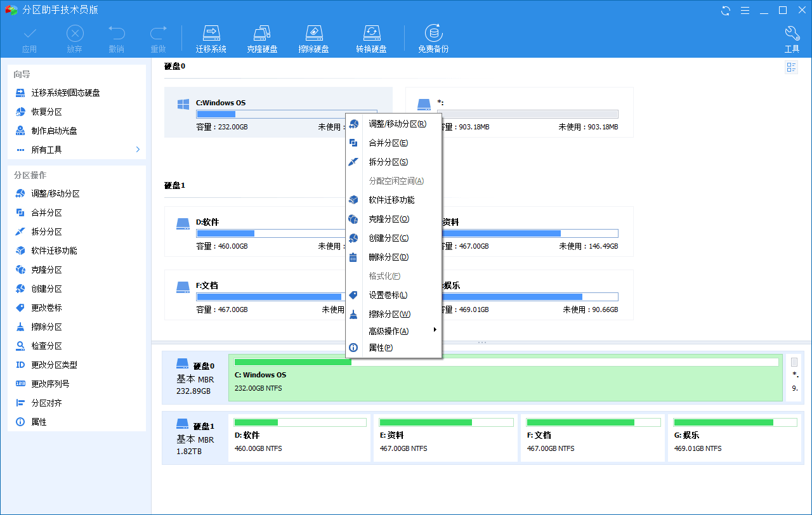Select 创建分区(C) in context menu
Image resolution: width=812 pixels, height=515 pixels.
393,238
